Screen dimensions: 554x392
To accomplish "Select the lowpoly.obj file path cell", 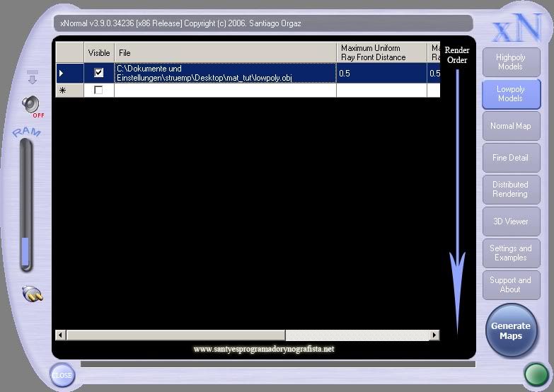I will pyautogui.click(x=226, y=73).
